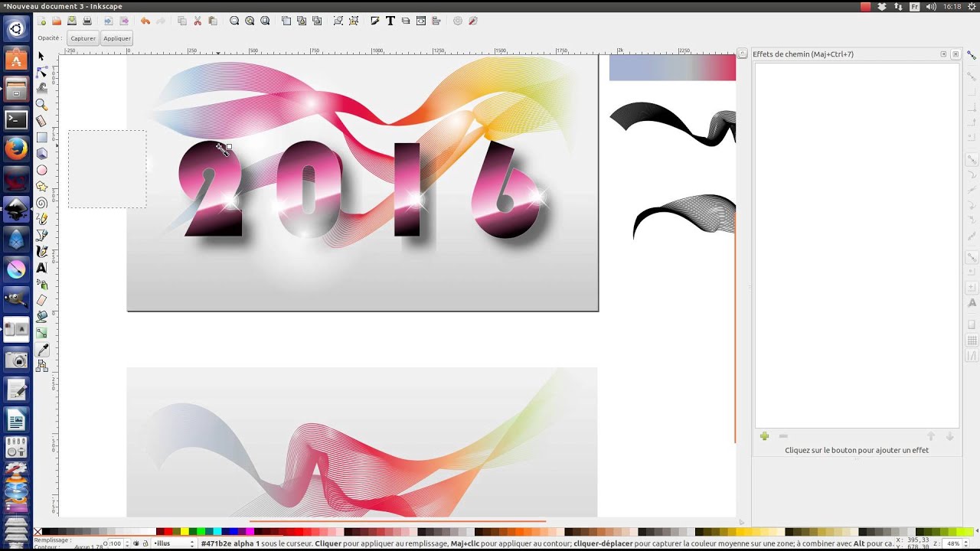980x551 pixels.
Task: Select the Pencil freehand tool
Action: 41,219
